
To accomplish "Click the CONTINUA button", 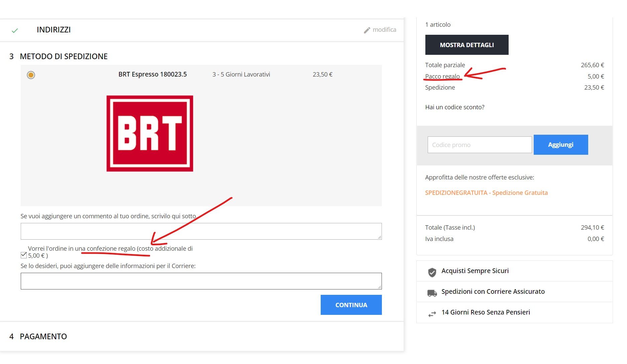I will tap(351, 305).
